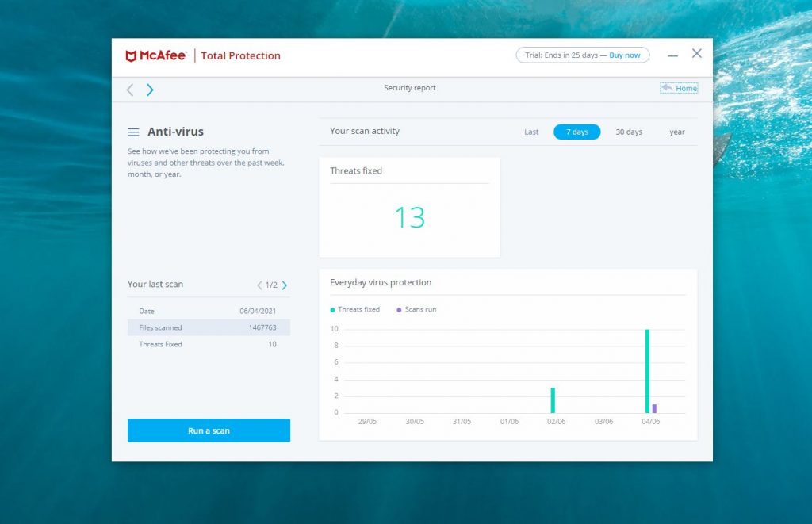Click the Everyday virus protection heading
The height and width of the screenshot is (524, 812).
tap(381, 283)
